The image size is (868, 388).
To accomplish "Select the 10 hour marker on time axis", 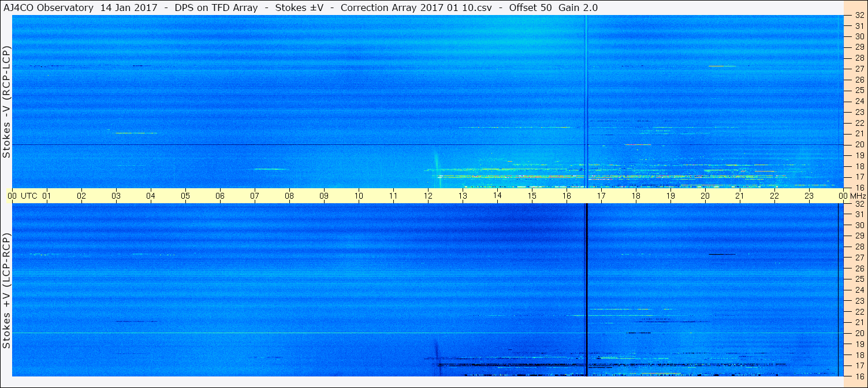I will pyautogui.click(x=359, y=196).
